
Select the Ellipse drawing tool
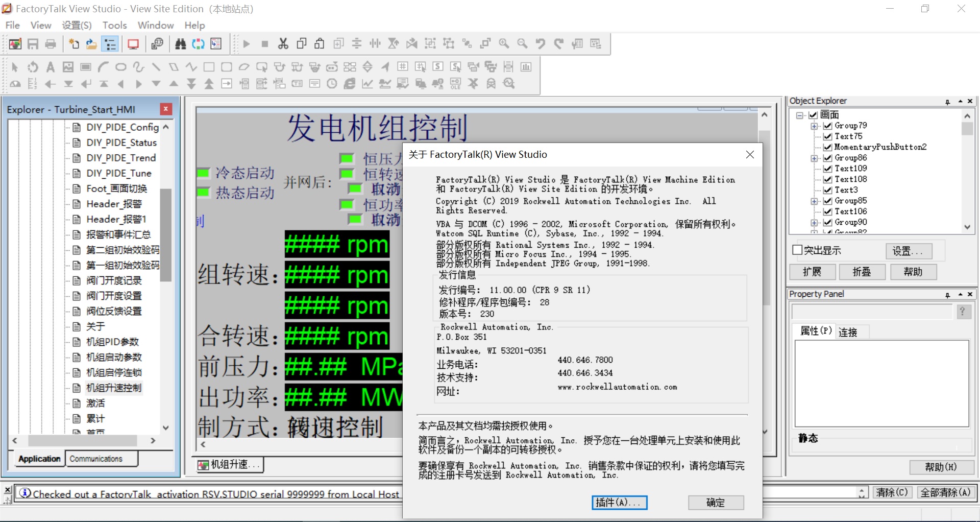(120, 67)
